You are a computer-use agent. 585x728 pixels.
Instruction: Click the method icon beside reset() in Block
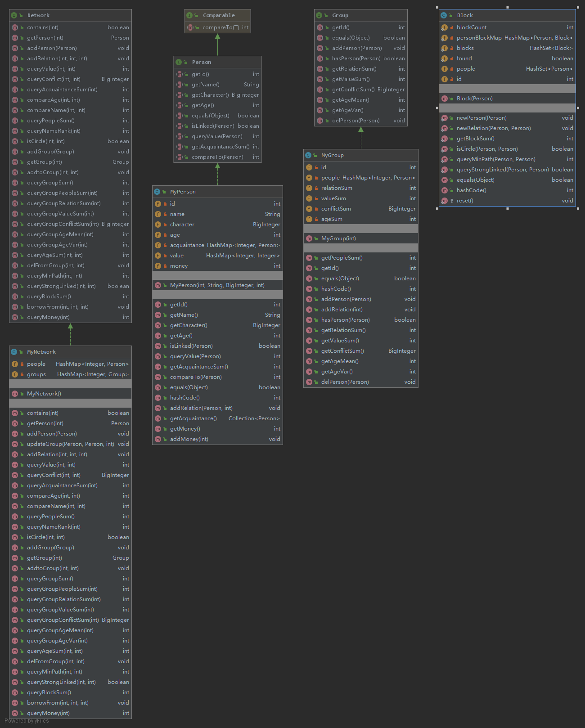click(445, 201)
